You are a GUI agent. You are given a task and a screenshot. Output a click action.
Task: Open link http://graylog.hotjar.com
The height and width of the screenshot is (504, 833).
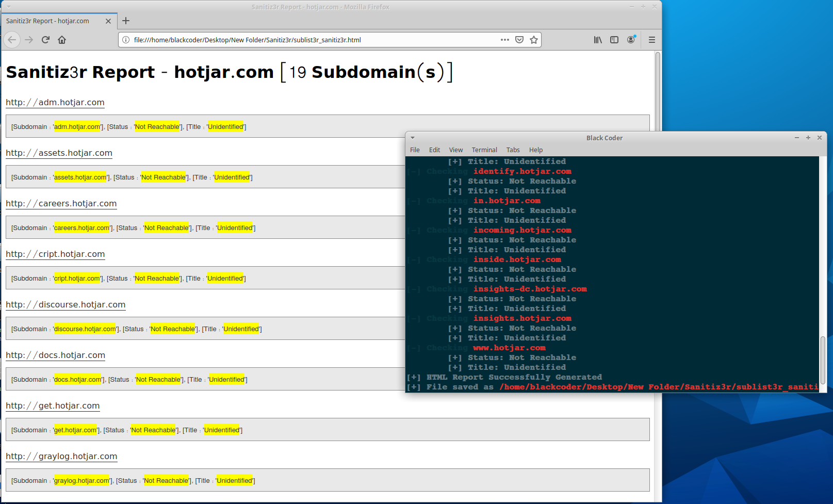61,456
